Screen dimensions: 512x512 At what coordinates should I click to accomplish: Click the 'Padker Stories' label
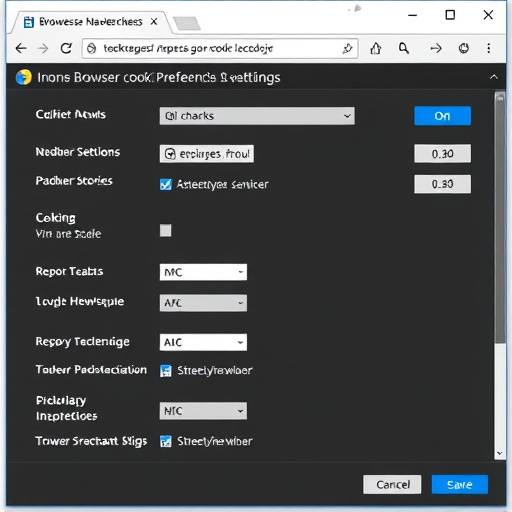point(74,181)
